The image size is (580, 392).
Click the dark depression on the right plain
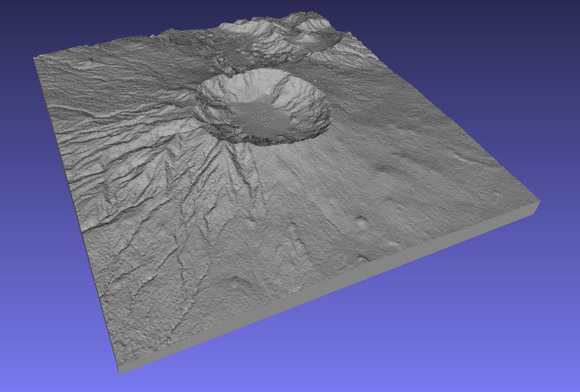(x=385, y=168)
